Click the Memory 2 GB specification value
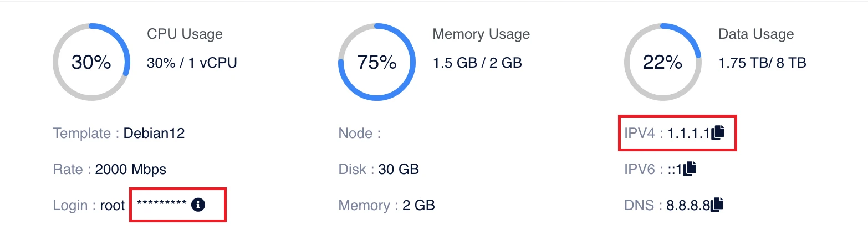 (x=418, y=206)
